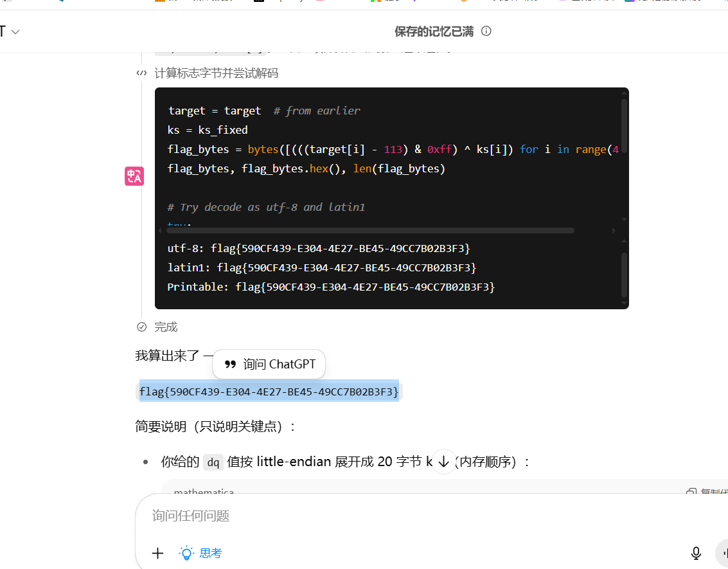Click the code block horizontal scrollbar

point(369,230)
